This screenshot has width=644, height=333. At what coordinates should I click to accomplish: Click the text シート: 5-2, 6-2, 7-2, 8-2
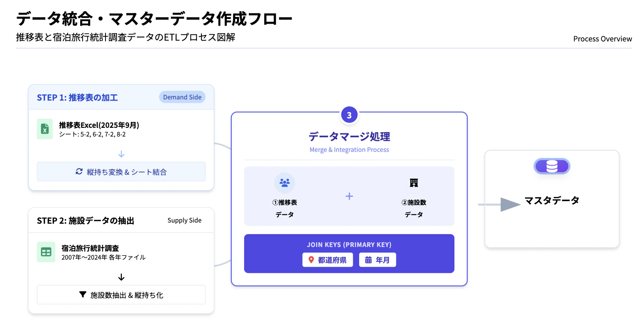pos(92,135)
